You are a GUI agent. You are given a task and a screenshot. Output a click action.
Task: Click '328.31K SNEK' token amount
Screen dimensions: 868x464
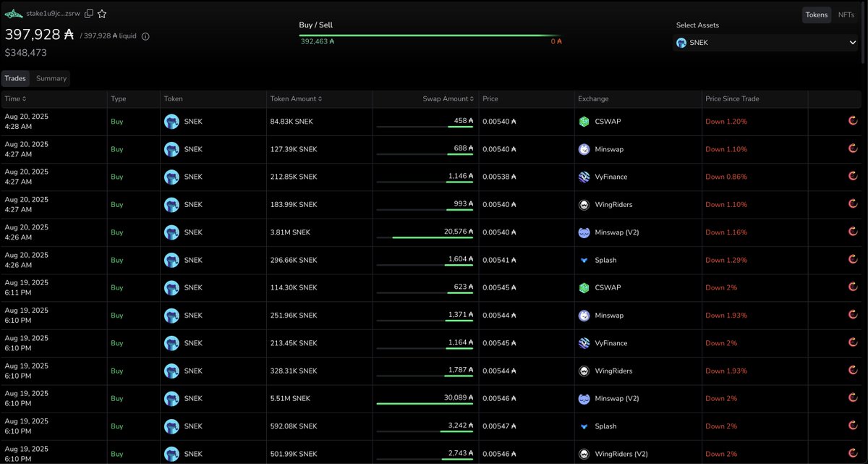tap(294, 371)
